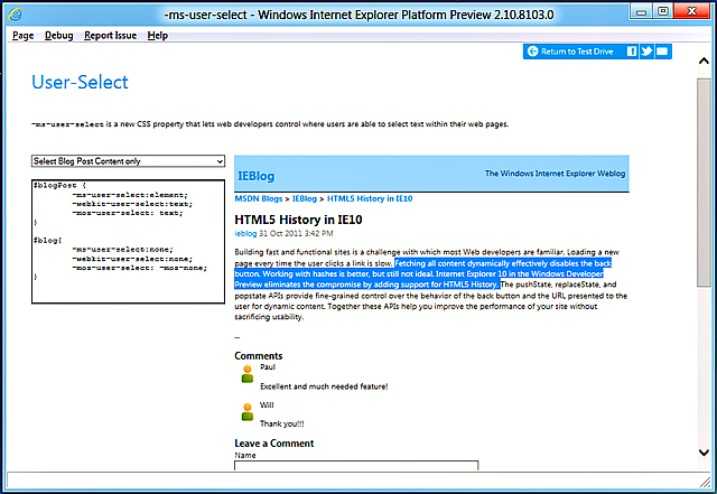Share page via Facebook icon
The height and width of the screenshot is (494, 717).
[x=631, y=51]
